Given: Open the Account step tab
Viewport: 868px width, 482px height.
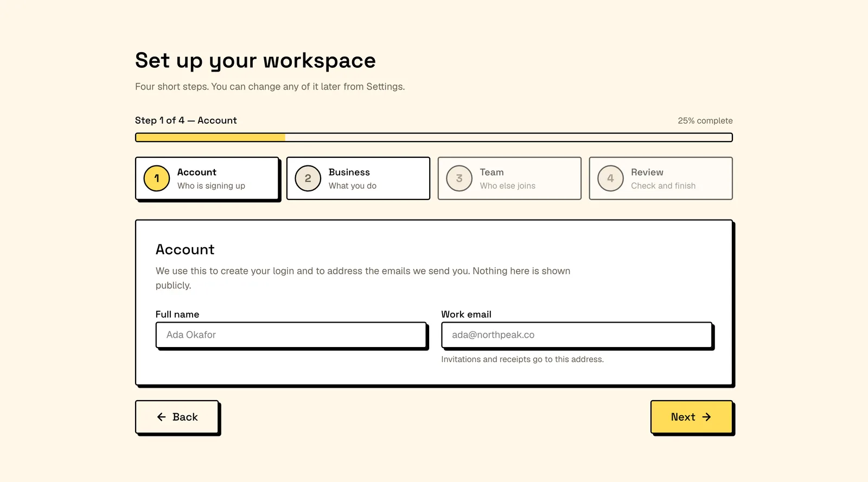Looking at the screenshot, I should point(207,178).
